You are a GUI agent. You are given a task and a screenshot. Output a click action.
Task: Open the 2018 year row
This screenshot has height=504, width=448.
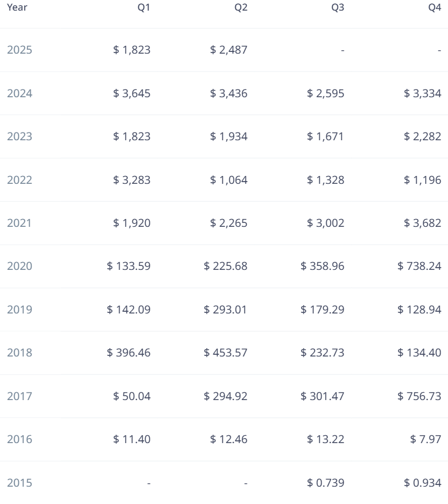click(20, 353)
